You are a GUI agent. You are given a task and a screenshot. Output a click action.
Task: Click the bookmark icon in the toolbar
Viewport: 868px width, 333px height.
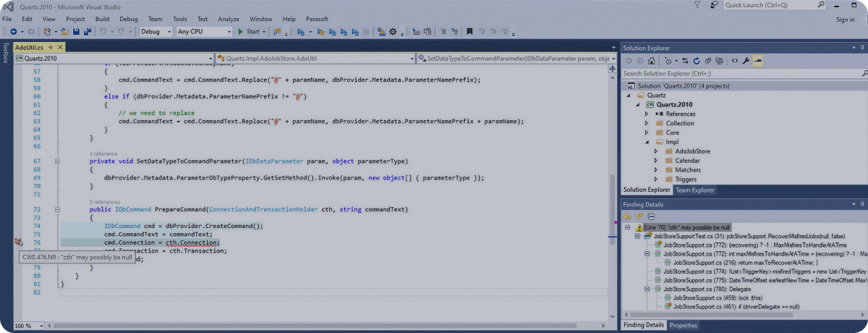point(469,32)
